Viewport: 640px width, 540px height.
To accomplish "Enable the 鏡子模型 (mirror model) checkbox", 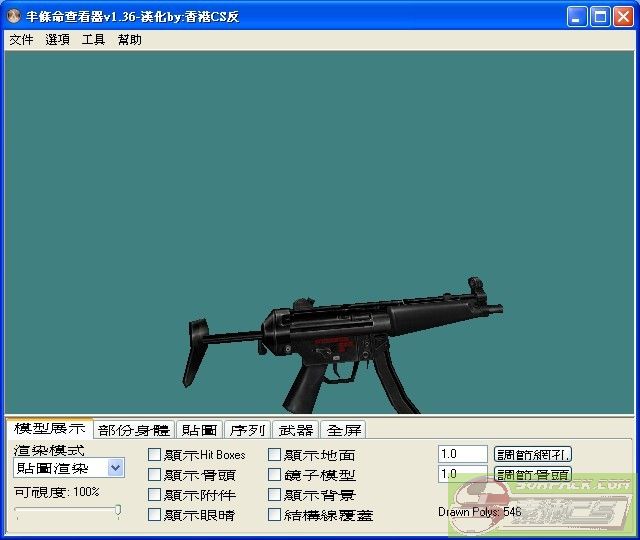I will tap(275, 475).
